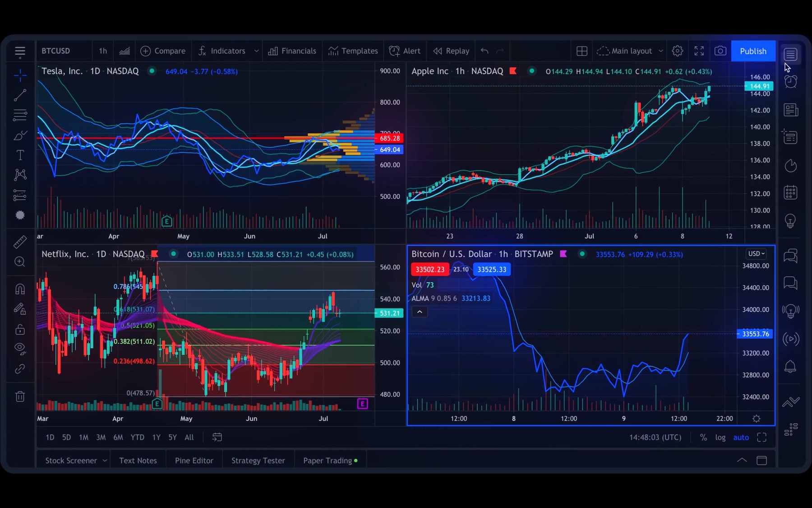The height and width of the screenshot is (508, 812).
Task: Open the news panel icon
Action: click(790, 110)
